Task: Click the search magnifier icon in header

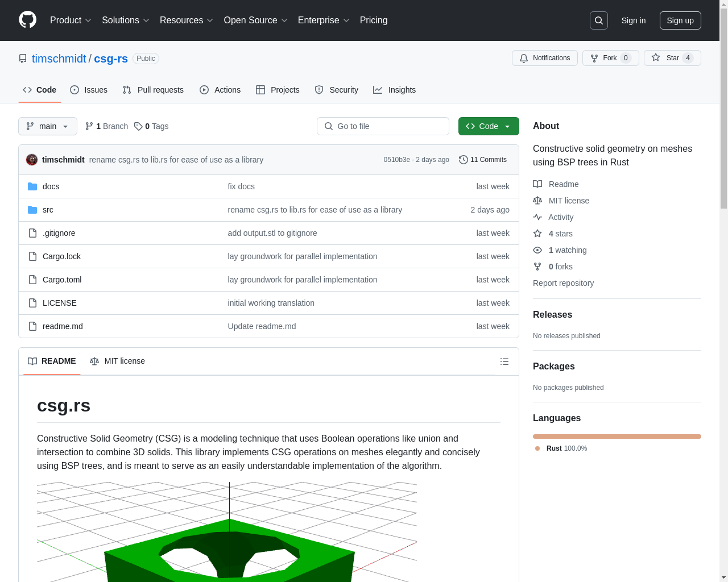Action: click(599, 20)
